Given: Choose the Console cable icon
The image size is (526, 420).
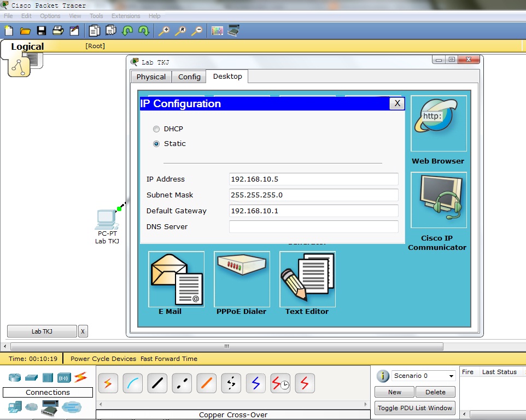Looking at the screenshot, I should (133, 383).
